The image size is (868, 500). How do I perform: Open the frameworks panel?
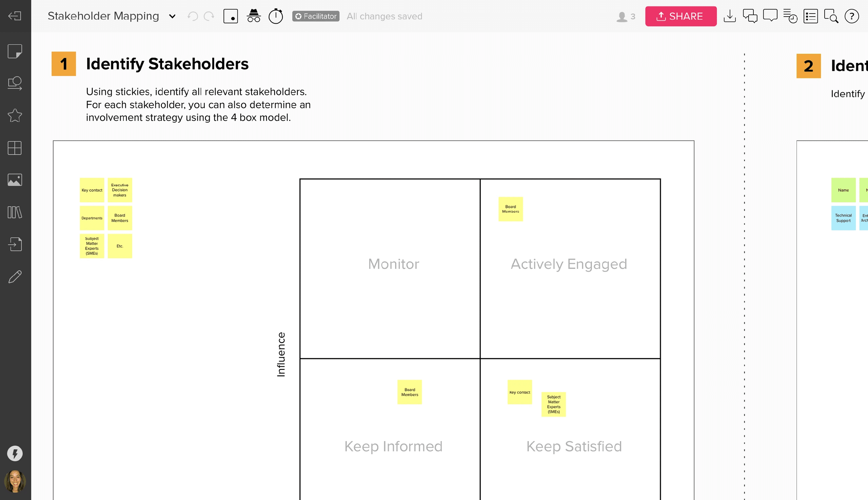pyautogui.click(x=15, y=148)
